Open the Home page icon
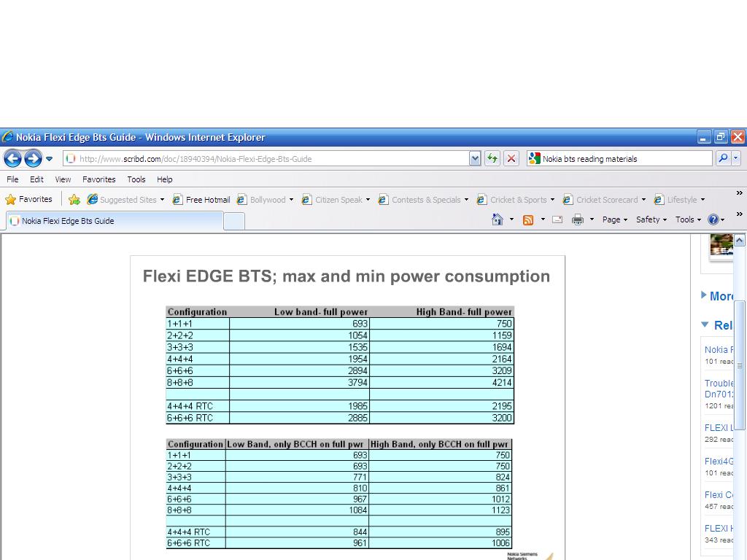Screen dimensions: 747x560 point(498,219)
